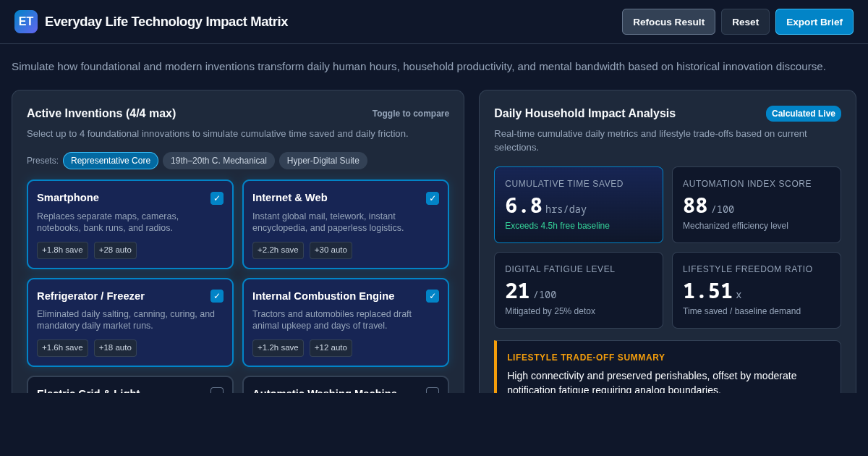
Task: Click the +1.6h save tag on Refrigerator
Action: point(62,348)
